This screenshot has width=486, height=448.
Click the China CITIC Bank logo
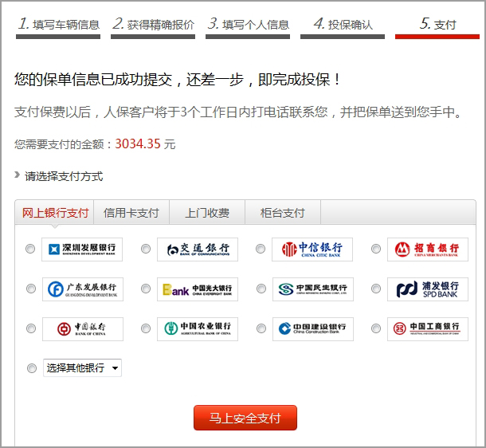click(x=312, y=250)
